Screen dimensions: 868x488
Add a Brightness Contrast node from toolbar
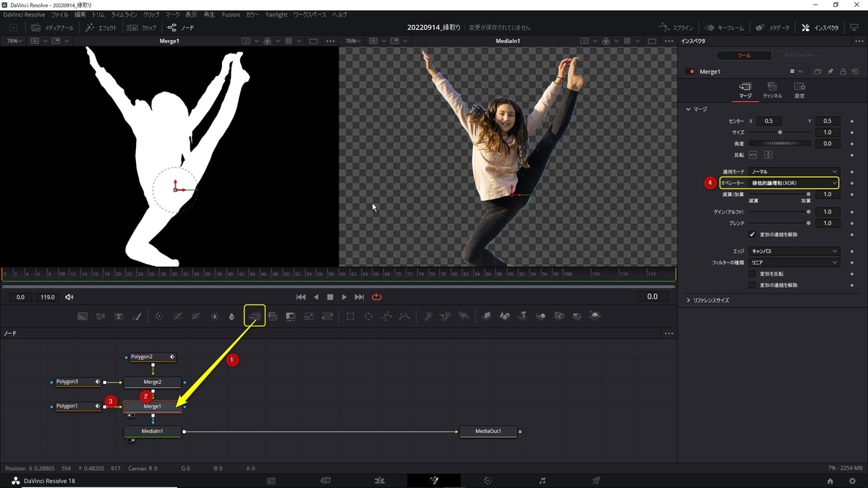(214, 316)
